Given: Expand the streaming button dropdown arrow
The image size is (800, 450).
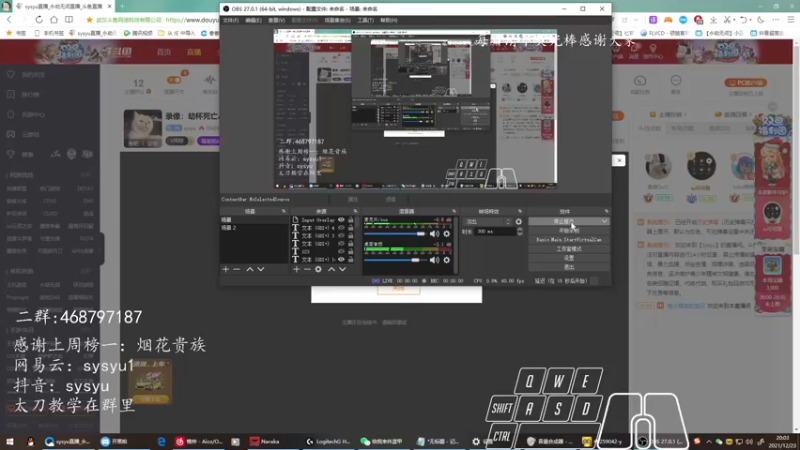Looking at the screenshot, I should (605, 221).
